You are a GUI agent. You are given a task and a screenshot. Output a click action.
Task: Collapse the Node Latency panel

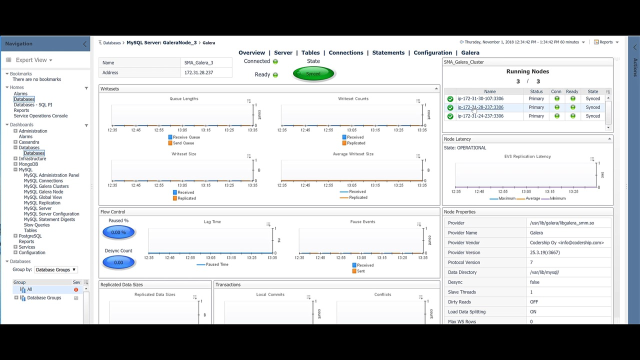click(609, 139)
